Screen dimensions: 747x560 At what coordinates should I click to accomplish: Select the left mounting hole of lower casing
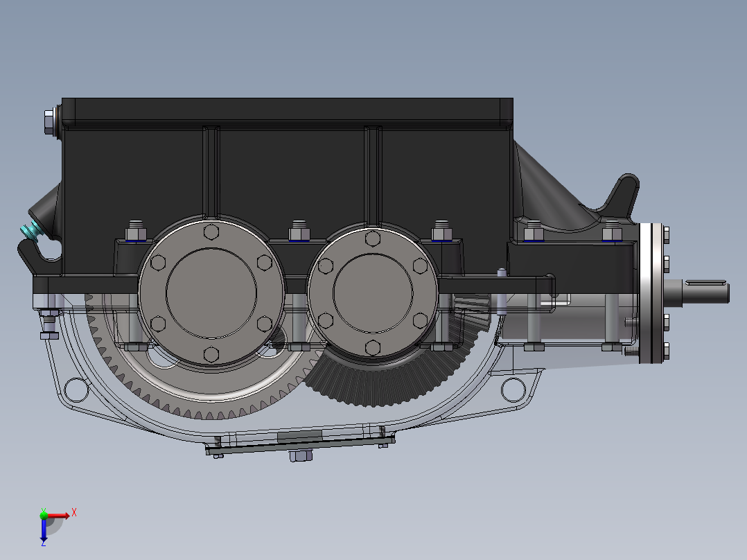pos(76,390)
